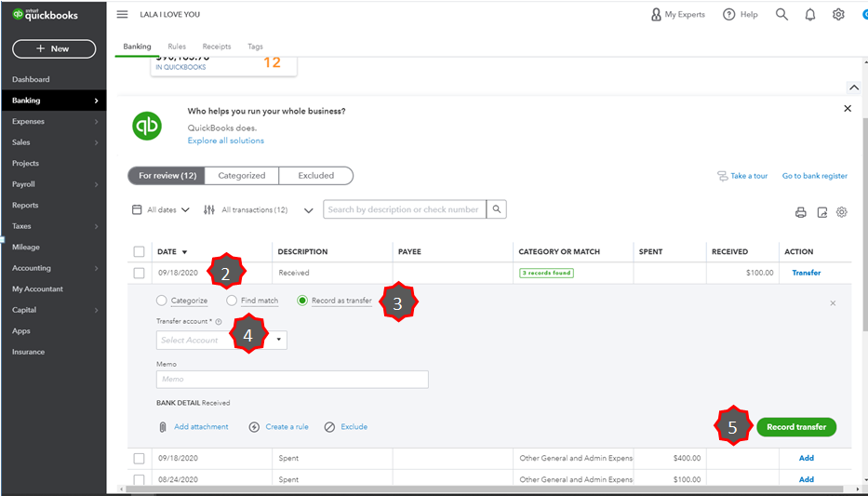Click the print icon above table

(x=800, y=212)
